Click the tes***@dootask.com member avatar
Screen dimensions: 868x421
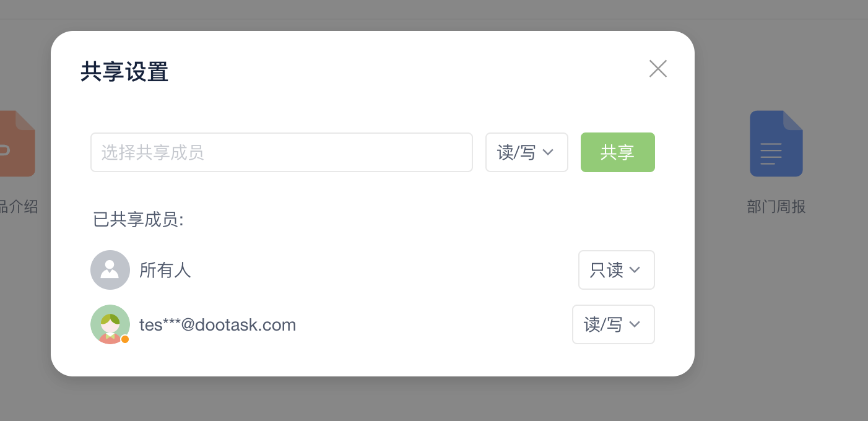(110, 324)
